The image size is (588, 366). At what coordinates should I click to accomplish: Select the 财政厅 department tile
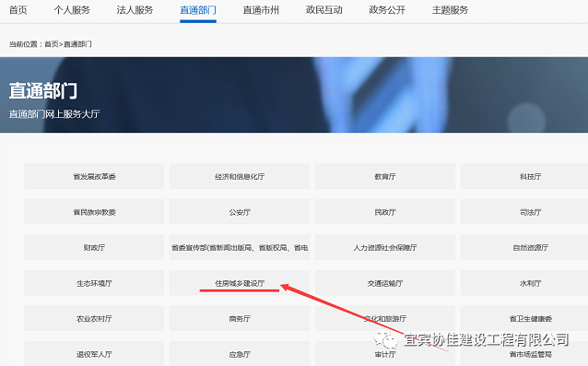[x=94, y=247]
